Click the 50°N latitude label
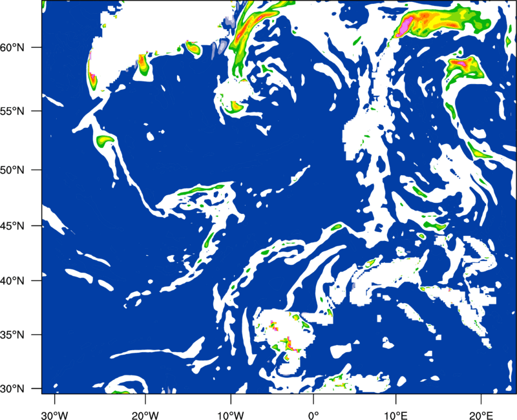The width and height of the screenshot is (517, 420). [12, 170]
